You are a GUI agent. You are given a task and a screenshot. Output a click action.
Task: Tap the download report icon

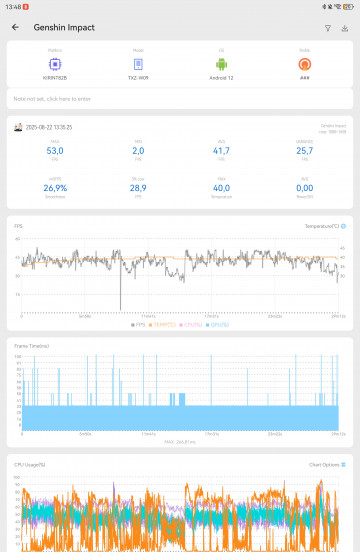click(x=345, y=28)
